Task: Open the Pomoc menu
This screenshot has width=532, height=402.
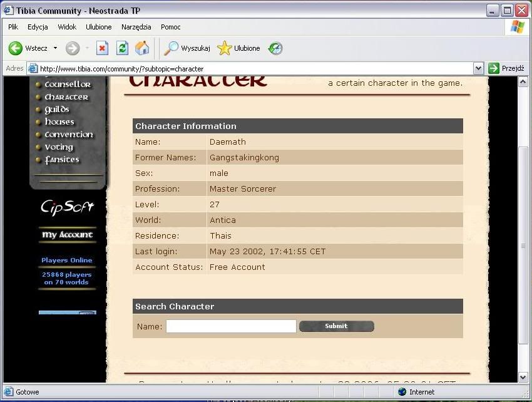Action: tap(171, 27)
